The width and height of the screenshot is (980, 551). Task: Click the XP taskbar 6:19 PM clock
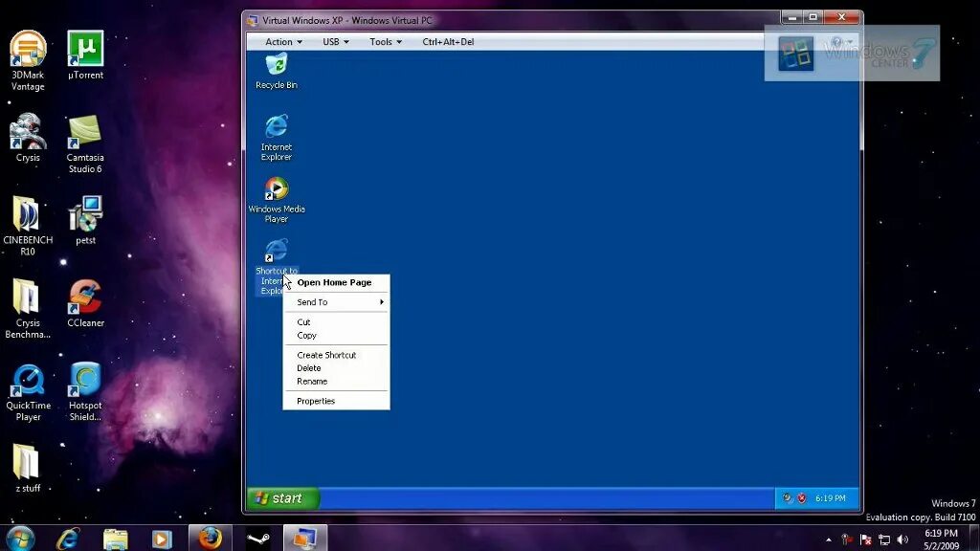coord(830,497)
